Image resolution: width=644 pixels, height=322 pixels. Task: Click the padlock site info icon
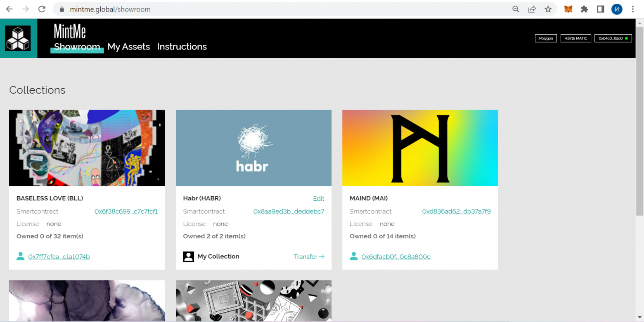point(62,9)
